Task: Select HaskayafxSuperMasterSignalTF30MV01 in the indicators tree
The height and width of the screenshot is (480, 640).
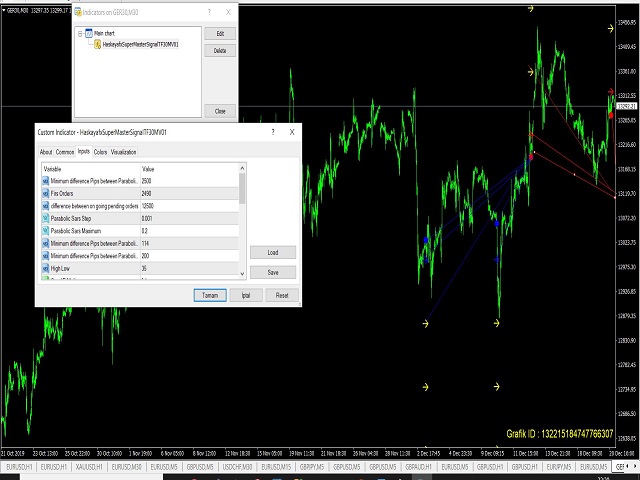Action: [x=140, y=44]
